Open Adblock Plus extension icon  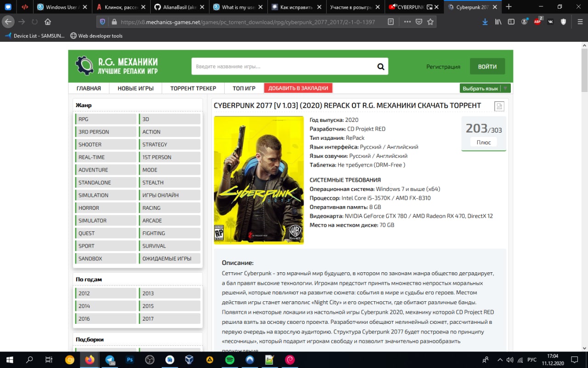click(x=537, y=22)
